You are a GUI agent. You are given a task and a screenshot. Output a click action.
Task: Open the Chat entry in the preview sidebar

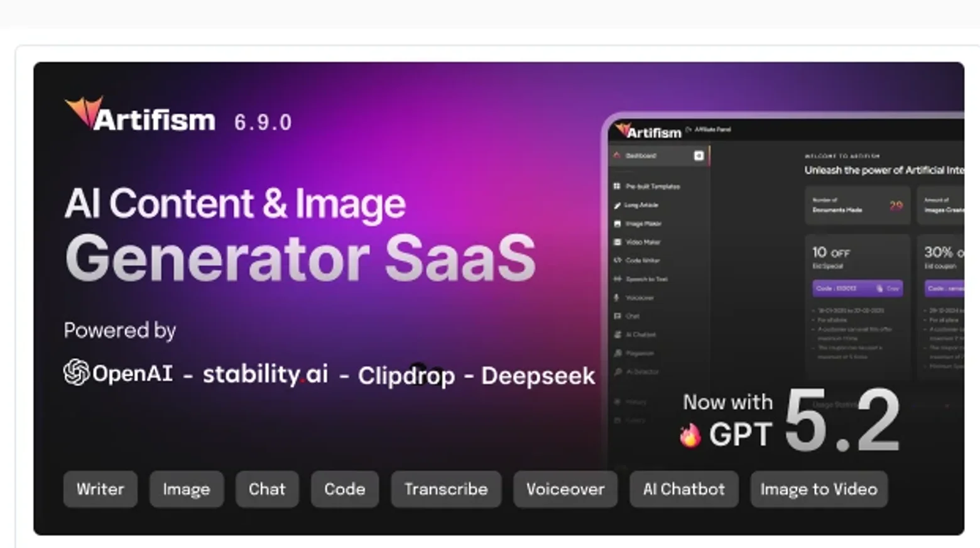tap(633, 316)
